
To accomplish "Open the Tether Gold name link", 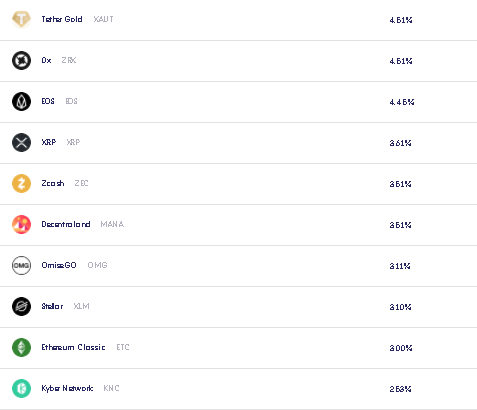I will pyautogui.click(x=62, y=19).
